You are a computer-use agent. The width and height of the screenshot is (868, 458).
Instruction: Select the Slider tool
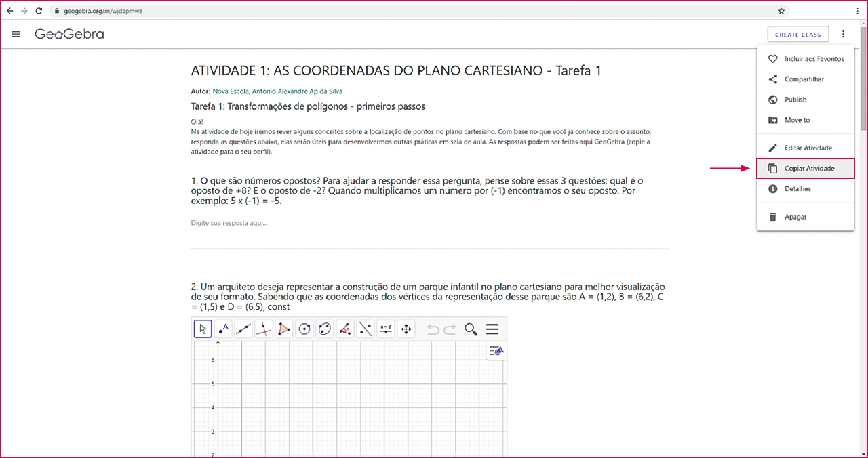[386, 329]
